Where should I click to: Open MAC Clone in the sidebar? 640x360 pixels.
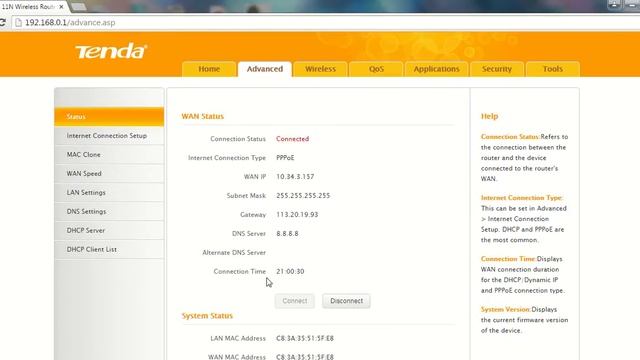click(109, 155)
